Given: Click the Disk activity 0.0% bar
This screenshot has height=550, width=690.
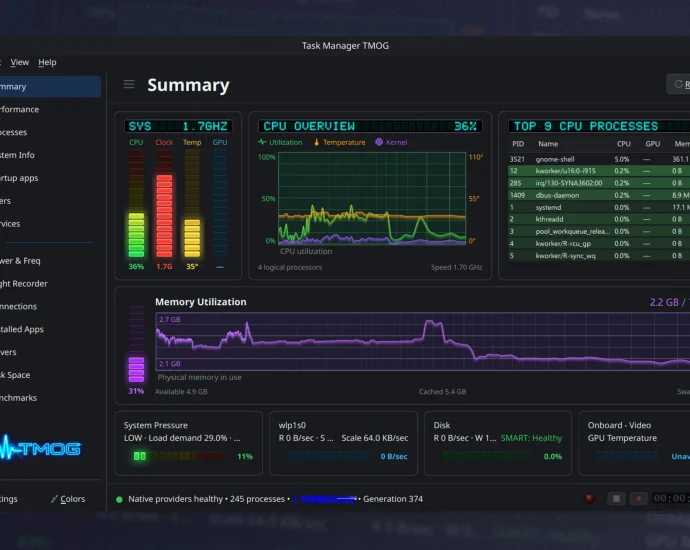Looking at the screenshot, I should pos(486,456).
